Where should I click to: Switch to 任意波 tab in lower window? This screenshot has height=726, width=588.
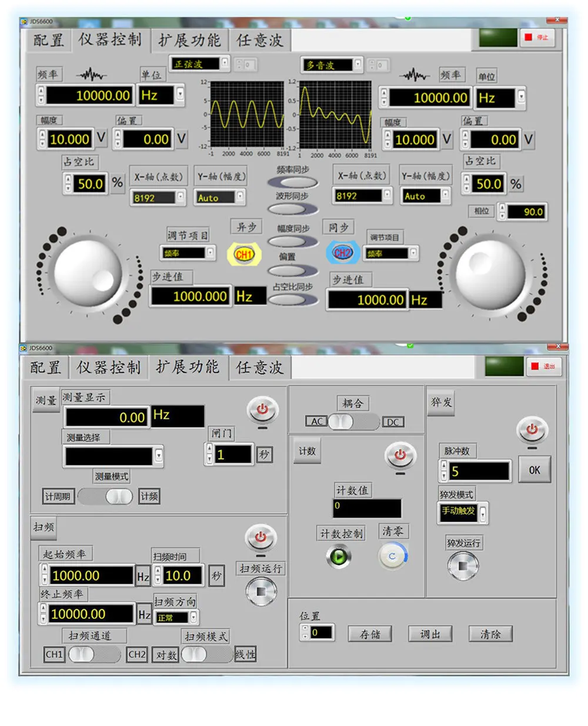260,368
